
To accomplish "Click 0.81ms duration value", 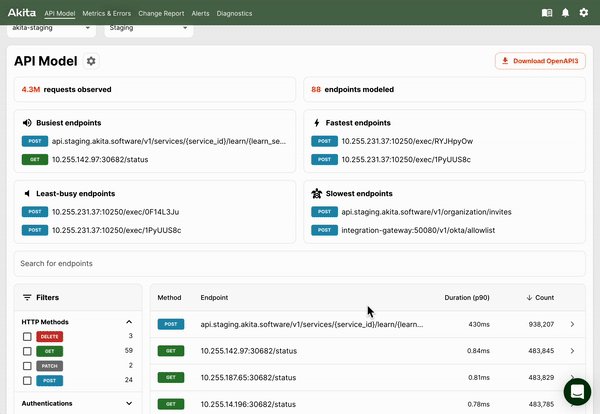I will [x=479, y=377].
